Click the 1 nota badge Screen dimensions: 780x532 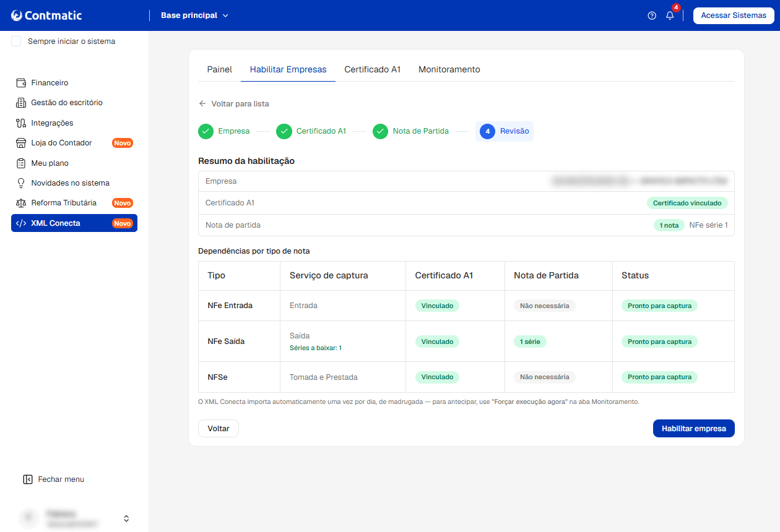(669, 225)
